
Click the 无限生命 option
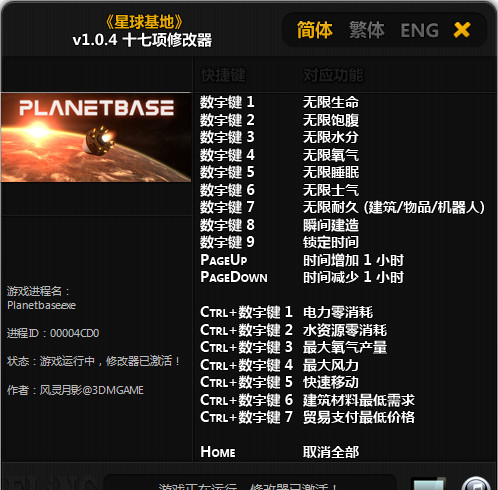(x=331, y=102)
